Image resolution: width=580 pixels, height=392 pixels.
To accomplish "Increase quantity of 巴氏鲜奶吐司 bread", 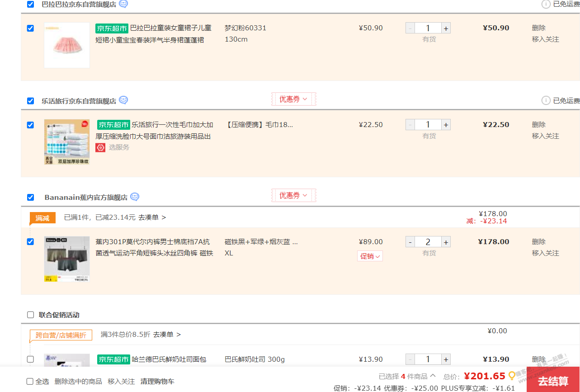I will [446, 359].
